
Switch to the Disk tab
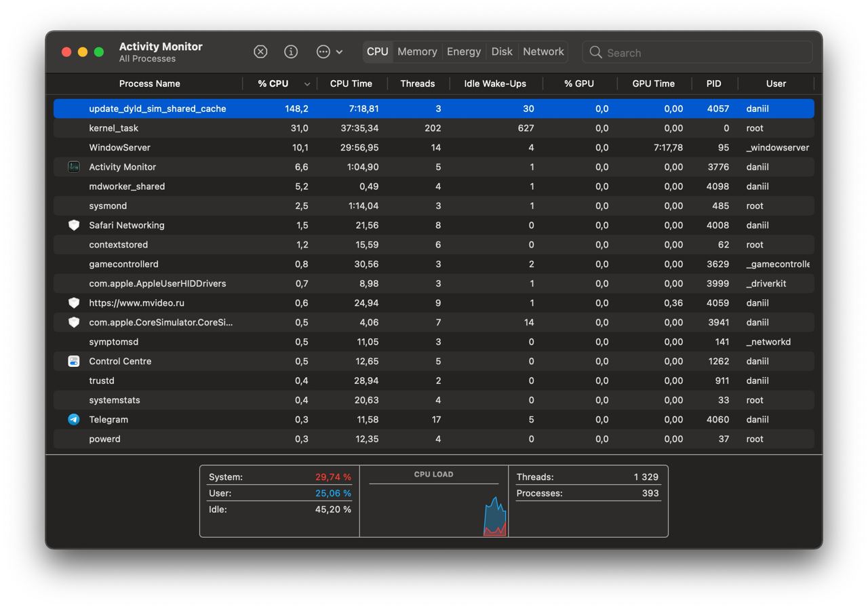(502, 52)
